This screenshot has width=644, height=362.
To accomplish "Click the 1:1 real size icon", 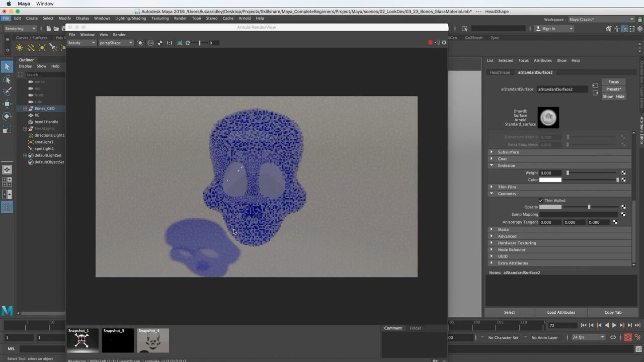I will (170, 43).
